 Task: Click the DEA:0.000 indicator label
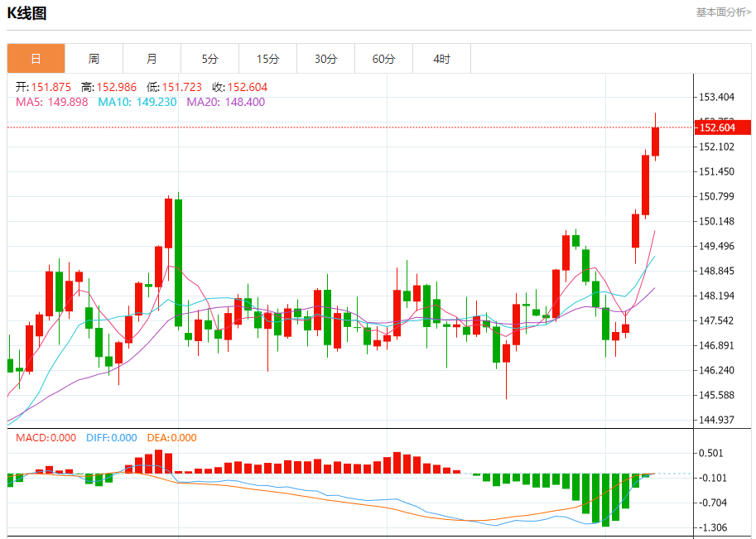[x=171, y=438]
